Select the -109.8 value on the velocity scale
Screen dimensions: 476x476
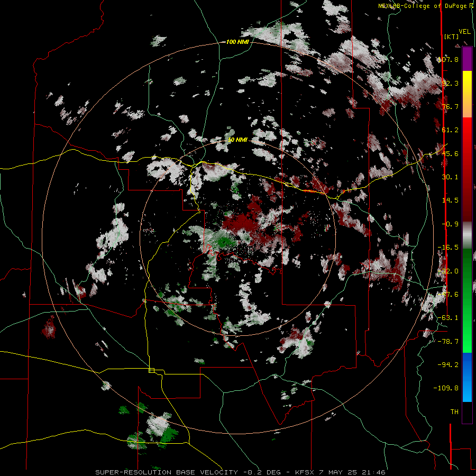click(446, 388)
